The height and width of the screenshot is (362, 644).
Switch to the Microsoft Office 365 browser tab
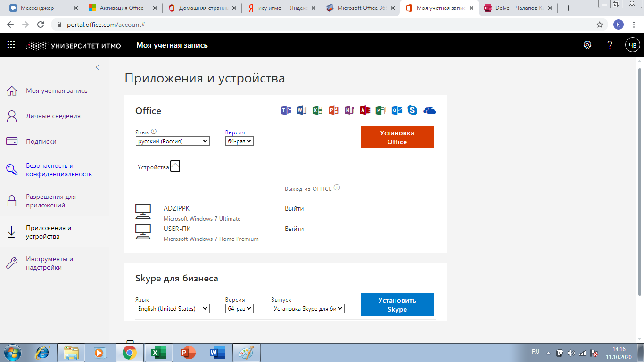click(360, 8)
